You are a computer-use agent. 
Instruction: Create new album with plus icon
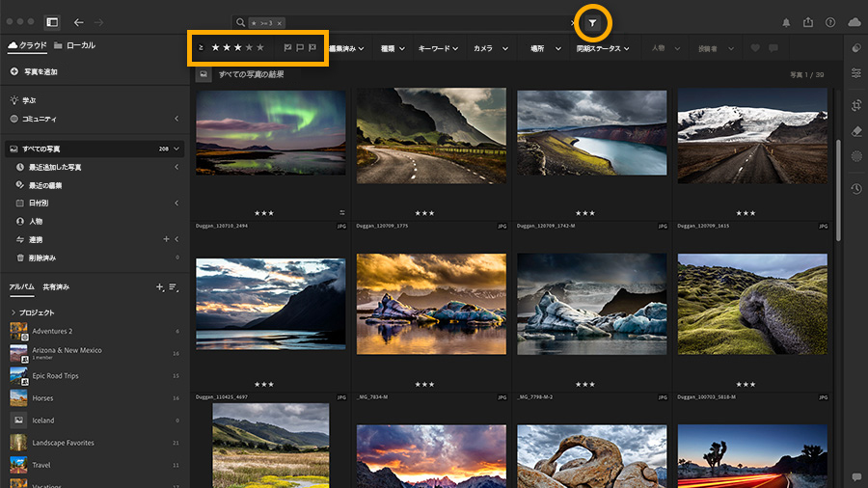(159, 286)
